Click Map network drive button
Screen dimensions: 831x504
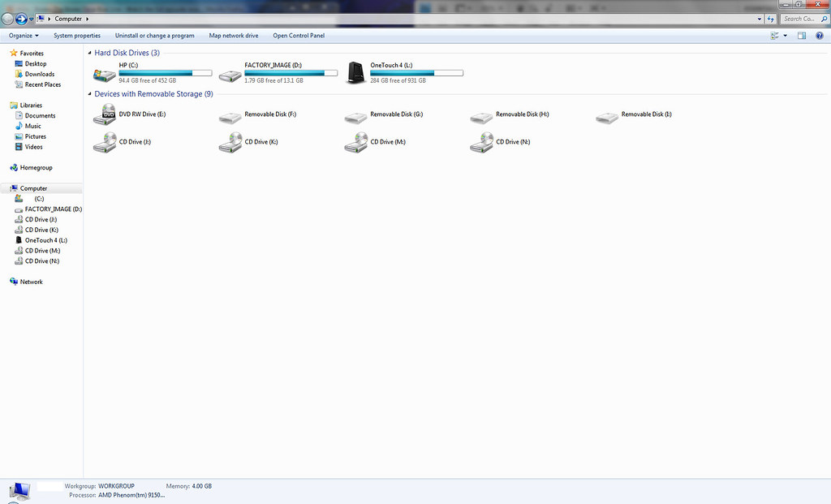[x=234, y=36]
